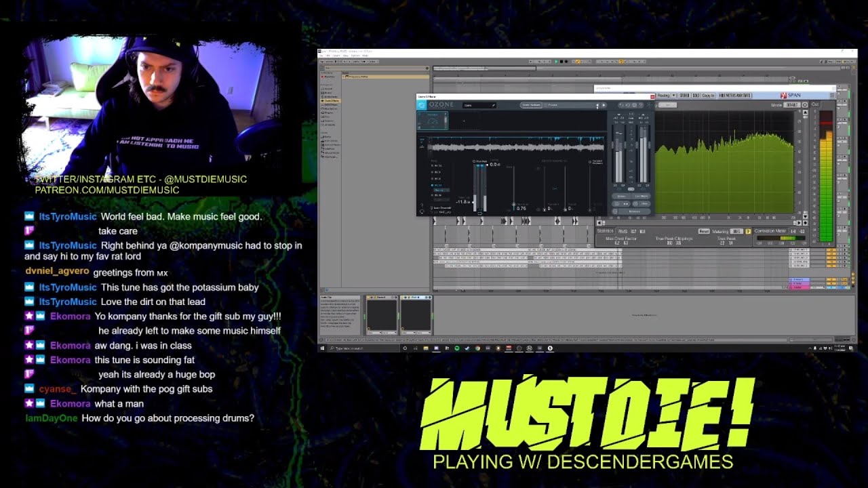Open the Metering DBFS selector in SPAN
Image resolution: width=868 pixels, height=488 pixels.
[x=736, y=231]
